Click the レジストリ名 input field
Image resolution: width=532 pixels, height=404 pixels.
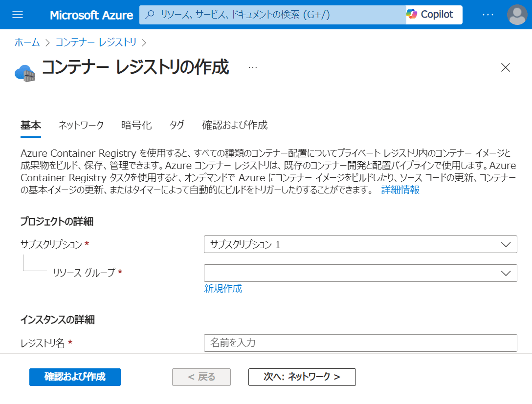(360, 343)
